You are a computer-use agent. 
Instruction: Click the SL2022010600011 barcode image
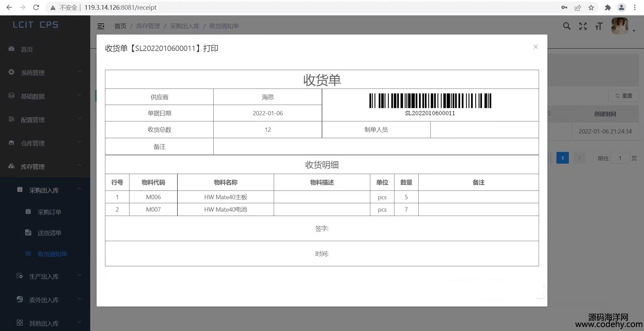coord(430,105)
